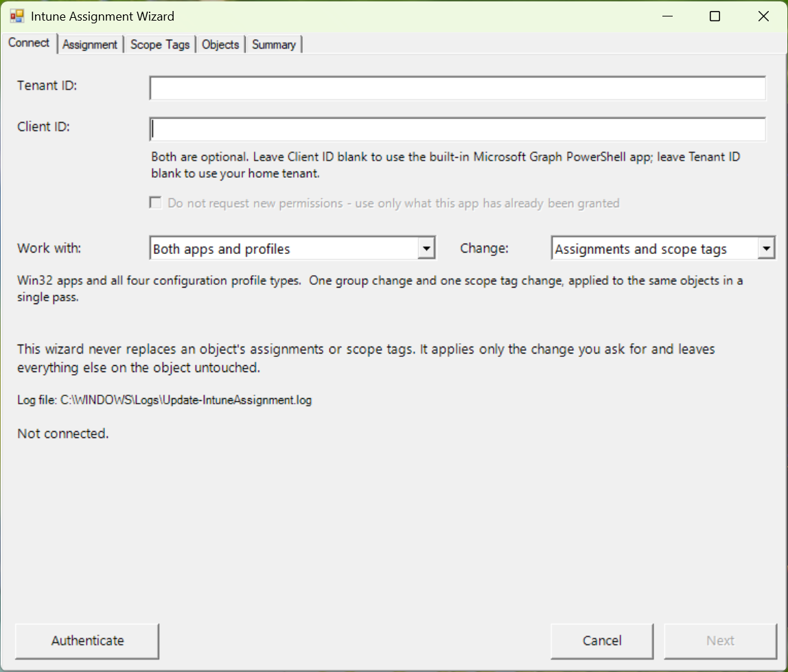This screenshot has height=672, width=788.
Task: Click the 'Win32 apps and all four' description
Action: 380,288
